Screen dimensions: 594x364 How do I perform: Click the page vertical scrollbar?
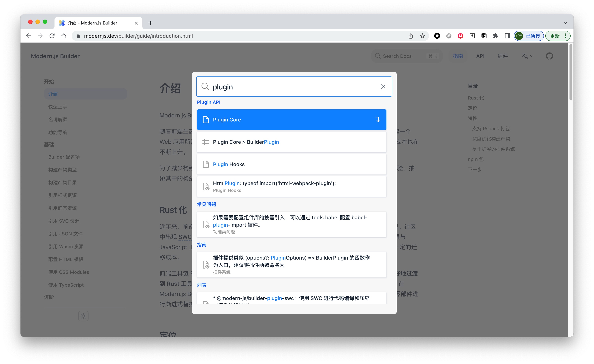point(571,72)
